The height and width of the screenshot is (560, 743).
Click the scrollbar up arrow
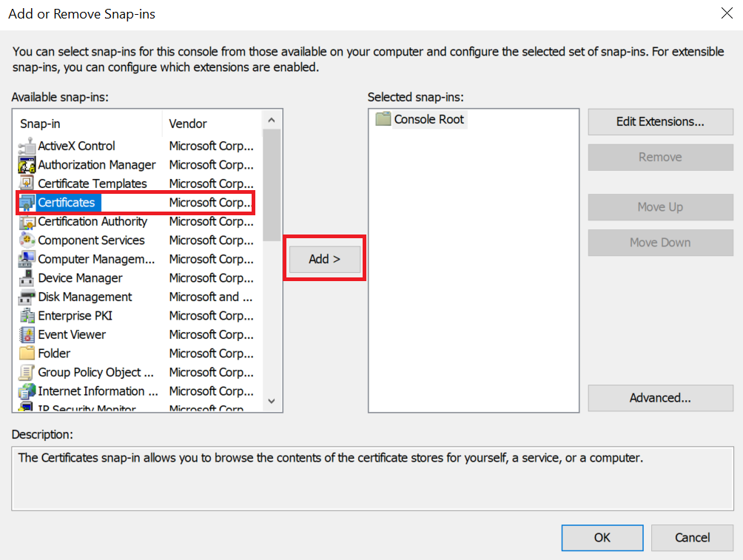click(272, 121)
